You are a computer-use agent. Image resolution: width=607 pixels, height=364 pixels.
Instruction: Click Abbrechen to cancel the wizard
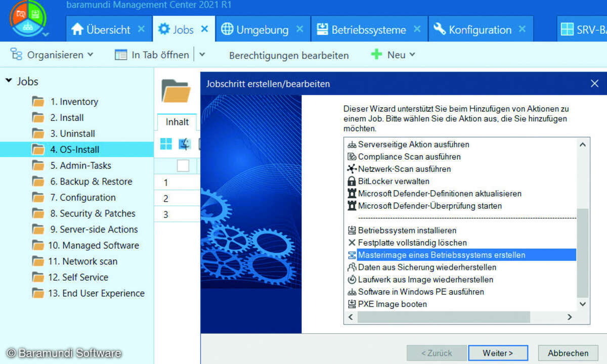click(x=568, y=353)
